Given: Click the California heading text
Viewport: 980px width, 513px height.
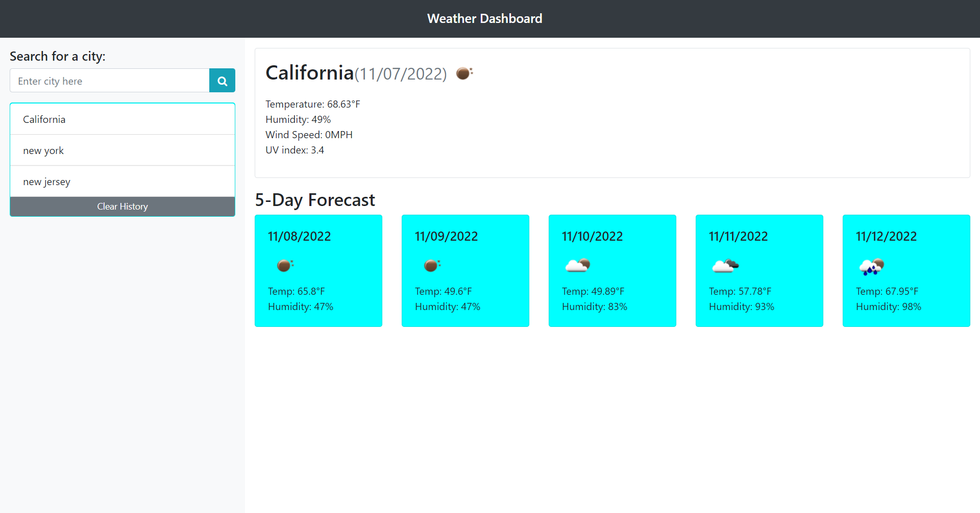Looking at the screenshot, I should click(308, 72).
